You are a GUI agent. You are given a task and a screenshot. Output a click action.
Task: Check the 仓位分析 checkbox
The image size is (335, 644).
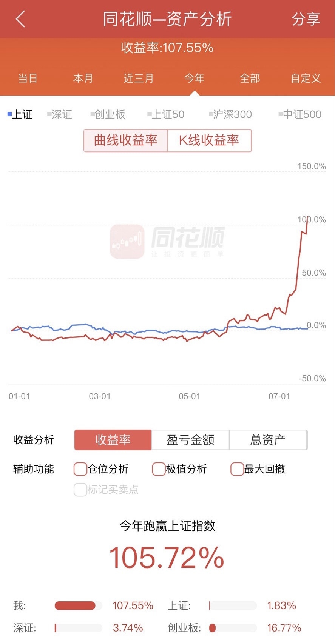(x=80, y=469)
